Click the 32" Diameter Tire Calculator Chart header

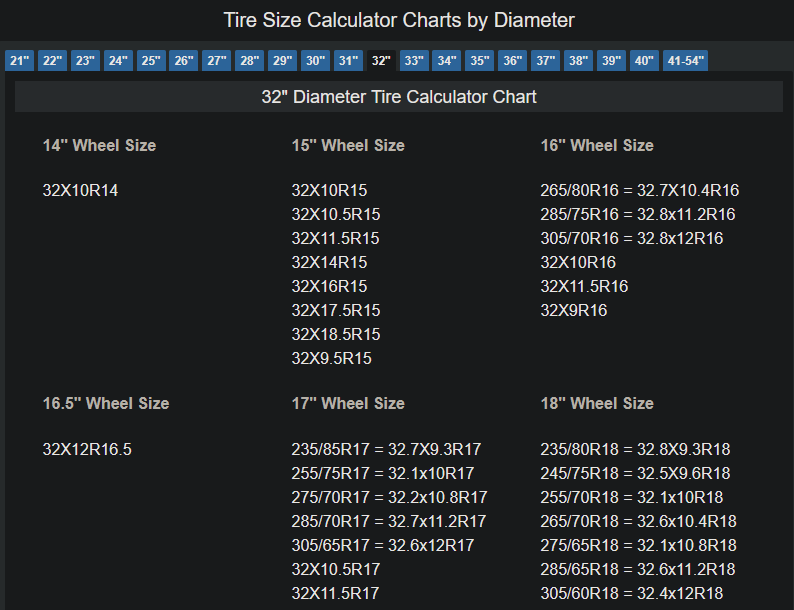coord(398,97)
